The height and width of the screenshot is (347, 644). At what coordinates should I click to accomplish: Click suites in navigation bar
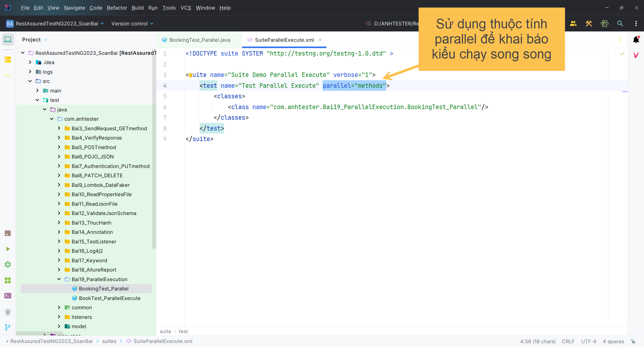click(109, 341)
